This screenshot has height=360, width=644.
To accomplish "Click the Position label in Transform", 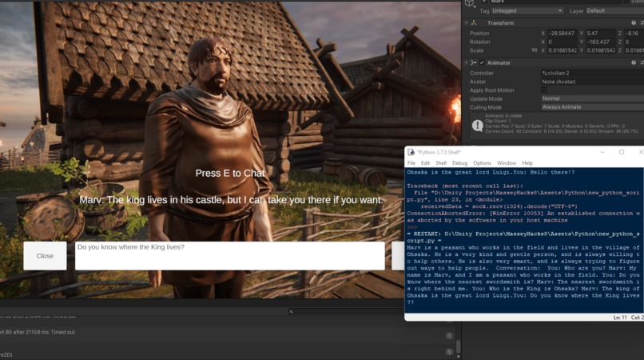I will tap(479, 34).
